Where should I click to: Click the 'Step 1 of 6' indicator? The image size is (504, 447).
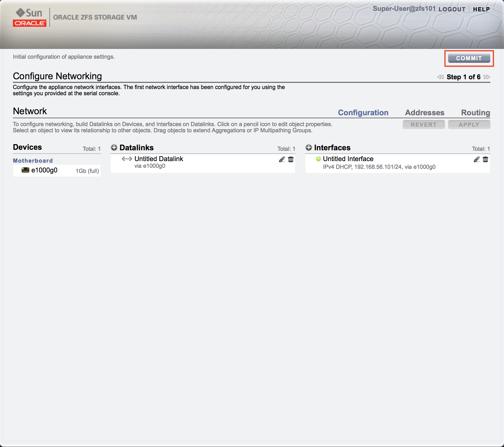coord(464,77)
